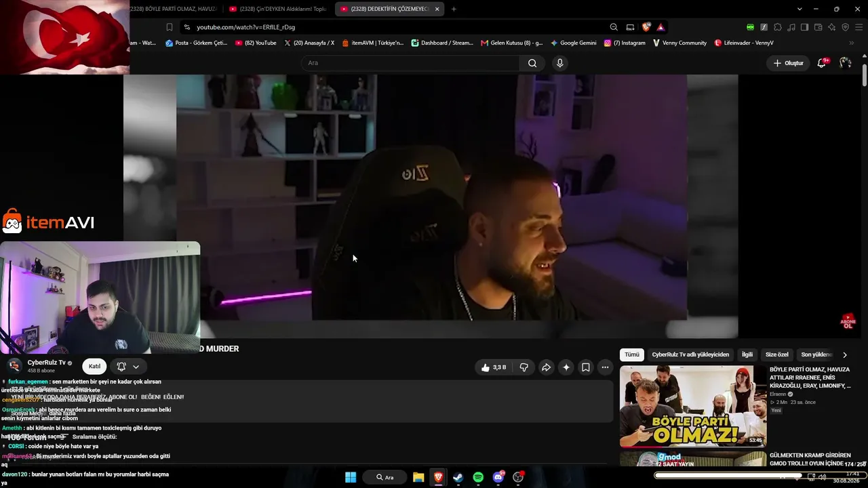View site information icon beside the URL

[x=186, y=27]
